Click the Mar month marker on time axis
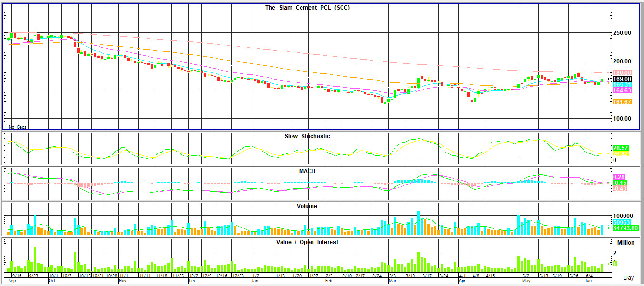 (392, 281)
